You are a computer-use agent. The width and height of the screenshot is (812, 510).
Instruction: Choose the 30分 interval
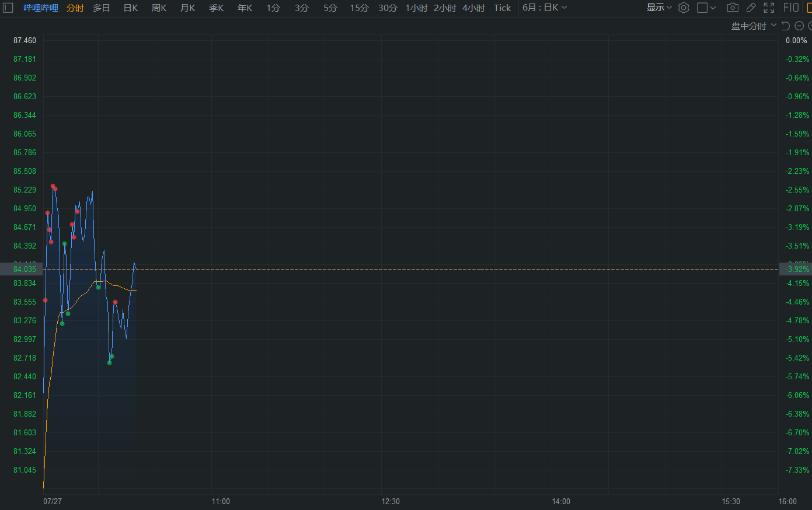[388, 8]
